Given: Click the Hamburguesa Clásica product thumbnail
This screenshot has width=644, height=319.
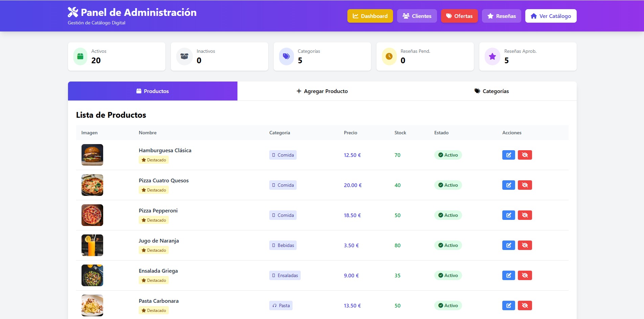Looking at the screenshot, I should pyautogui.click(x=92, y=155).
